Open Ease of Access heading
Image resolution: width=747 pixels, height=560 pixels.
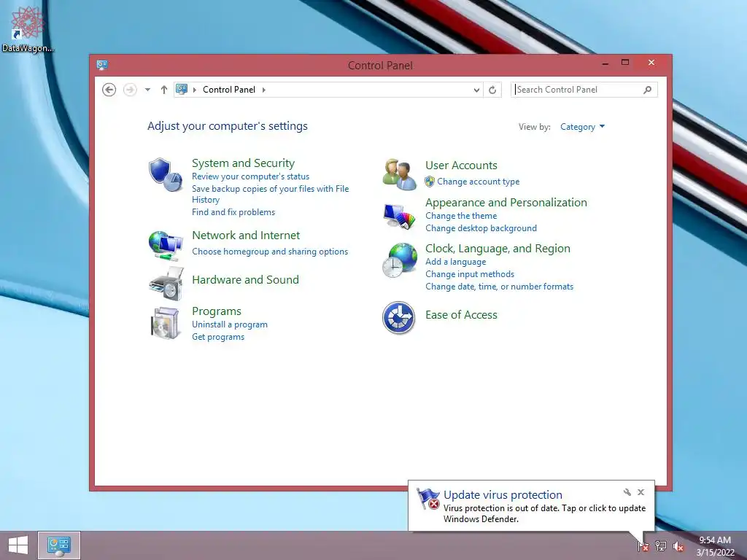pyautogui.click(x=461, y=315)
